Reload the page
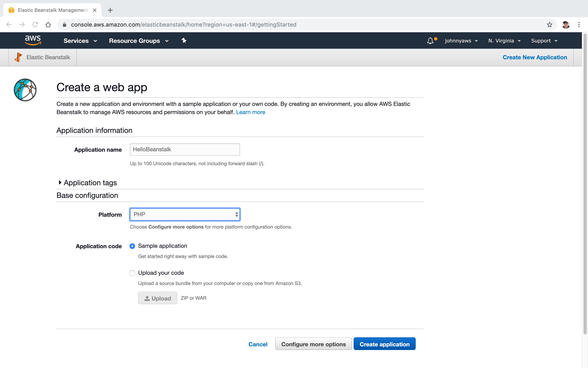Image resolution: width=588 pixels, height=368 pixels. coord(35,25)
